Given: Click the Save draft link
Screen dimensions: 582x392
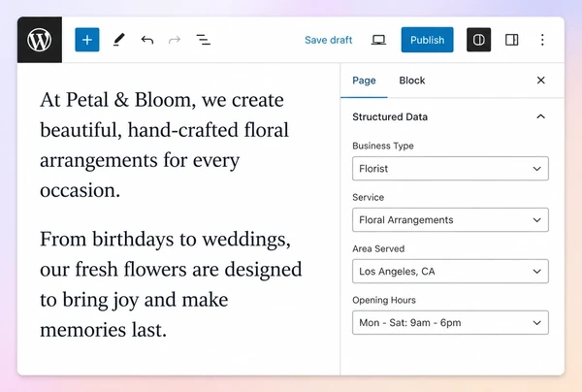Looking at the screenshot, I should (329, 40).
